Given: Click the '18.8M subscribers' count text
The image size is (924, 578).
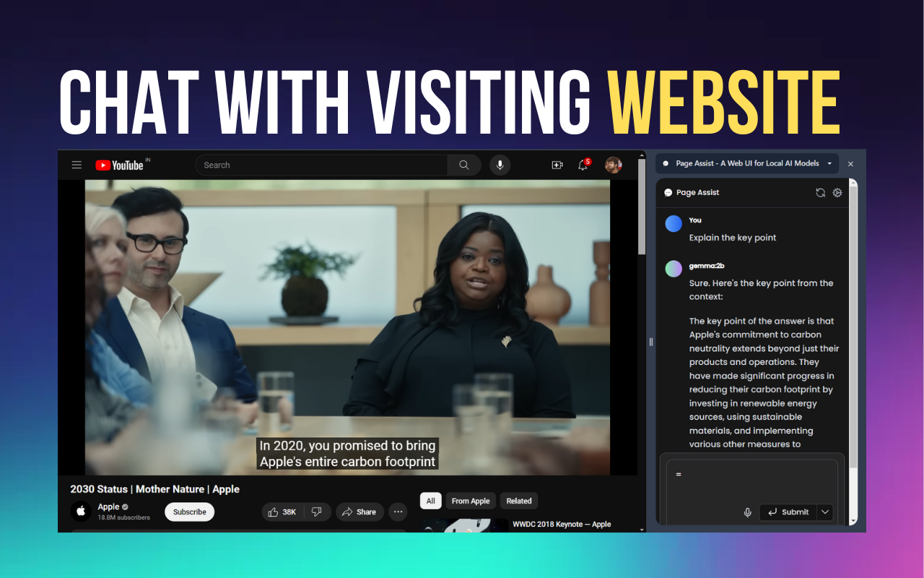Looking at the screenshot, I should [124, 517].
